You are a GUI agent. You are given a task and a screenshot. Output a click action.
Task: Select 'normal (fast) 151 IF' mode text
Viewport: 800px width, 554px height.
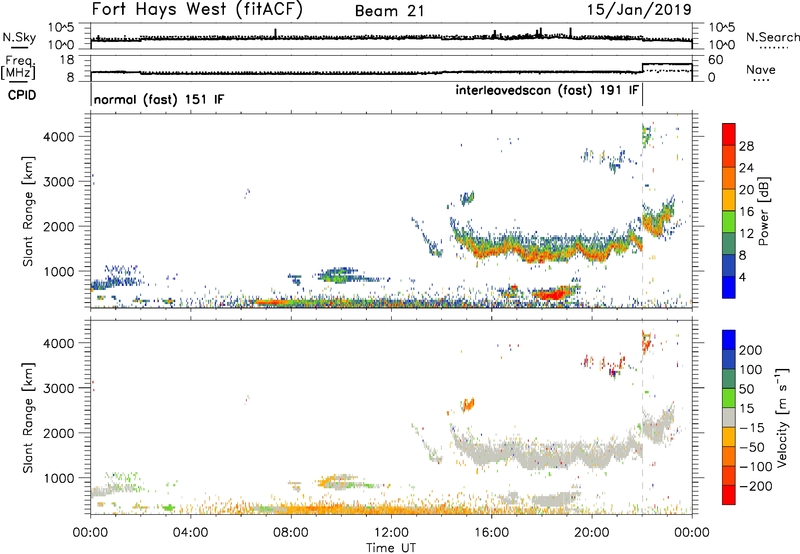(159, 99)
